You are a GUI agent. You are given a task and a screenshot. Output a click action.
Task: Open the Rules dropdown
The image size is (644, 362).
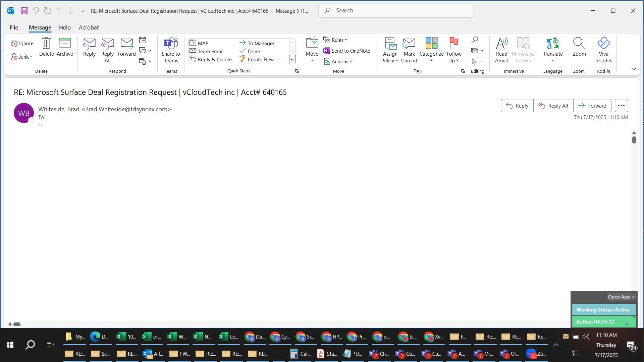336,40
